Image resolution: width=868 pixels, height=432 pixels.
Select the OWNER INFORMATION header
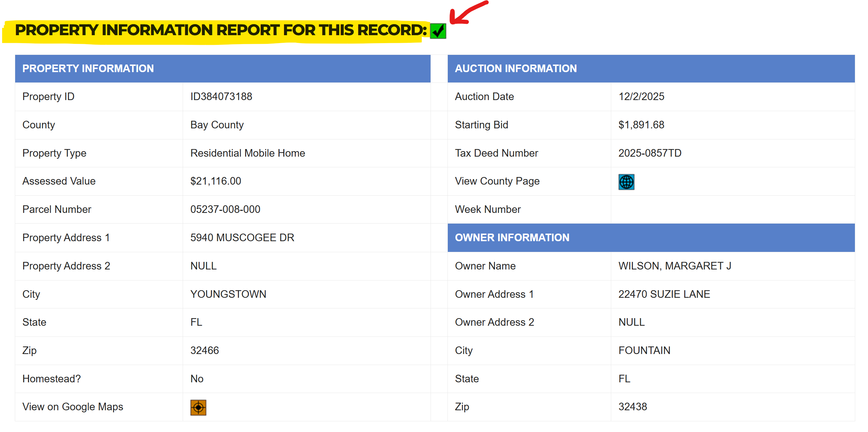(512, 237)
